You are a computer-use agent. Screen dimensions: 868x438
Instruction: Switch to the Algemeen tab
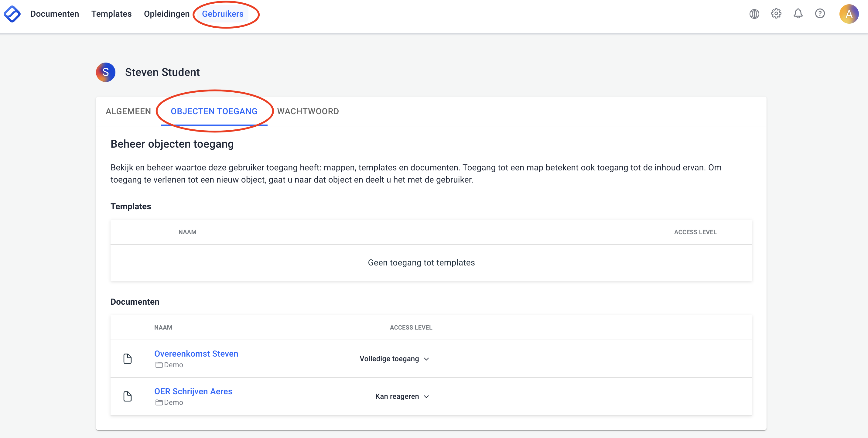[x=128, y=111]
